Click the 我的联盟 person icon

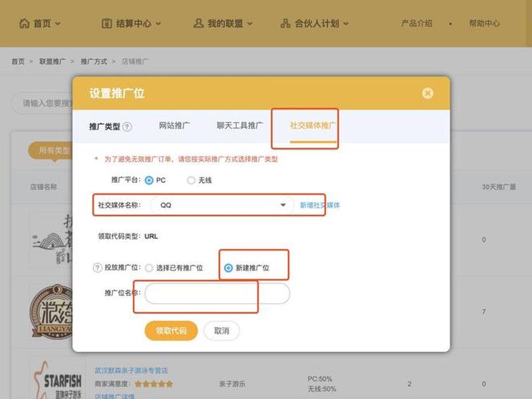[198, 23]
